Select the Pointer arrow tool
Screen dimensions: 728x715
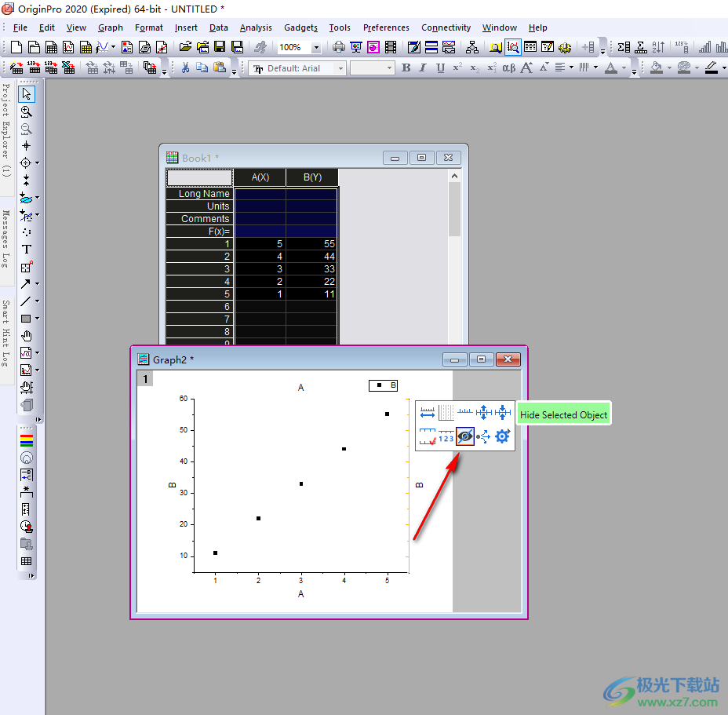tap(27, 94)
